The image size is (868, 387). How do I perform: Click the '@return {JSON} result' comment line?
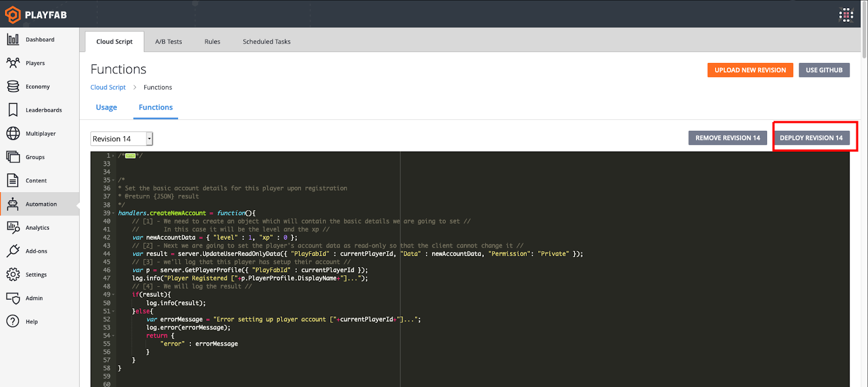click(158, 196)
